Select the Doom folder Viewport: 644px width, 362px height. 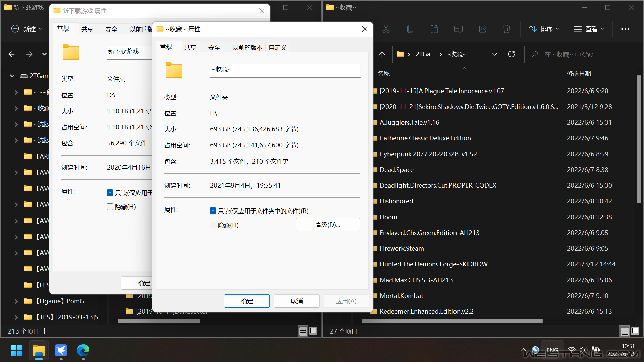[x=388, y=217]
